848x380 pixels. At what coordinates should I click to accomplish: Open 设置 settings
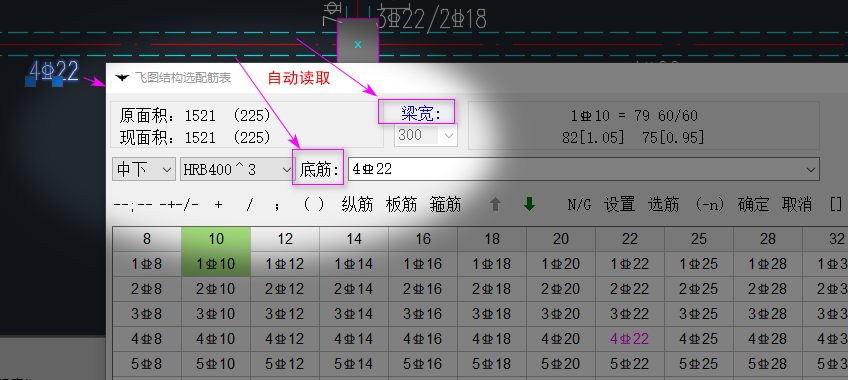coord(619,204)
